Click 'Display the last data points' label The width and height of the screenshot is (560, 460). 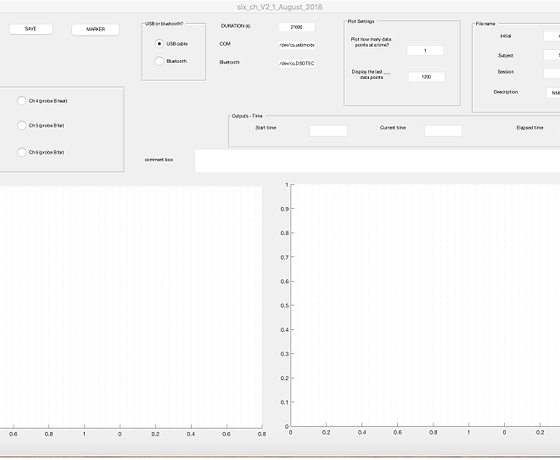371,74
